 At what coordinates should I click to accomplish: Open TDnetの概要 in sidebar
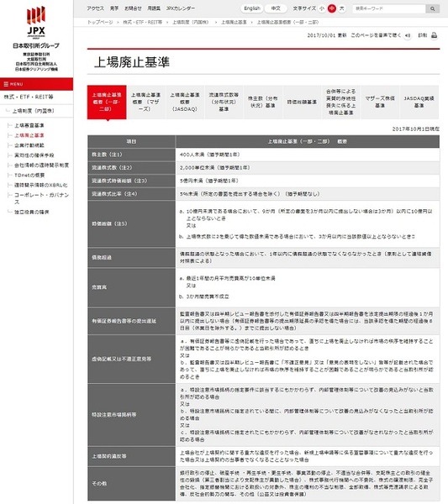[x=29, y=176]
